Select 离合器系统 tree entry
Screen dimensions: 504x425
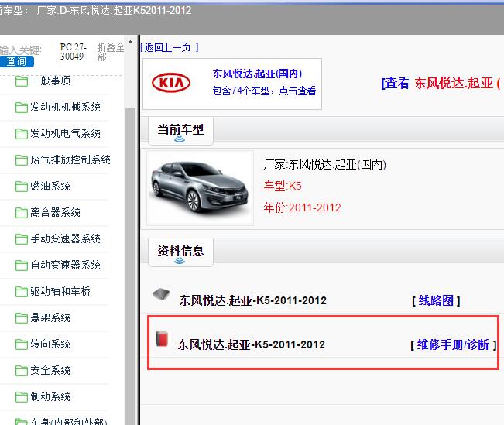[x=55, y=212]
